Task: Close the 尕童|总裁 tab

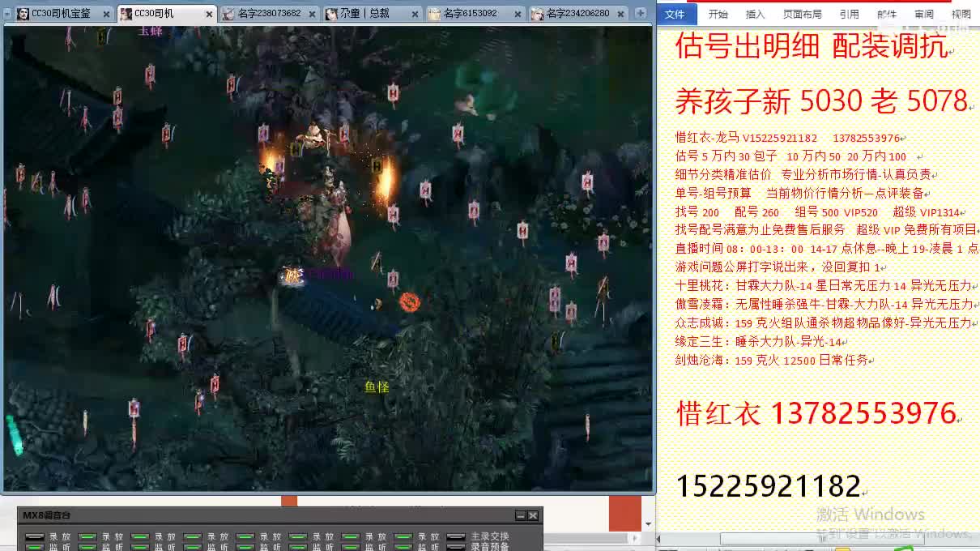Action: tap(415, 14)
